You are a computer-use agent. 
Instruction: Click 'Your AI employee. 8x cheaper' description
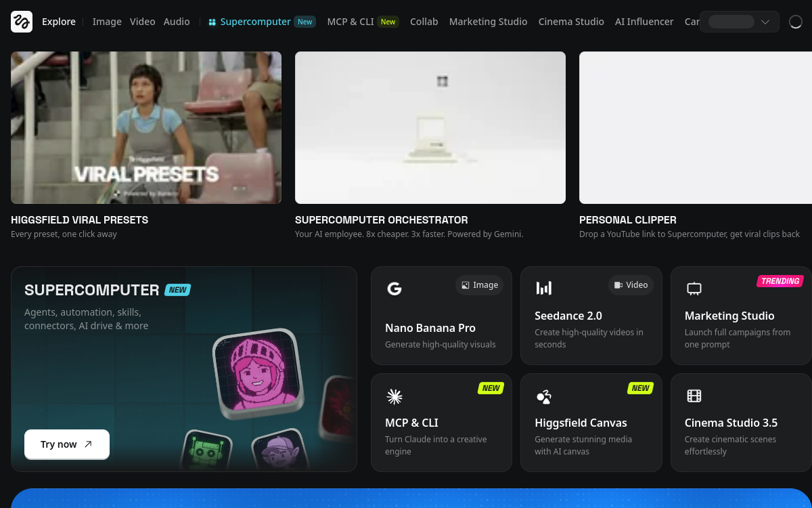coord(409,234)
